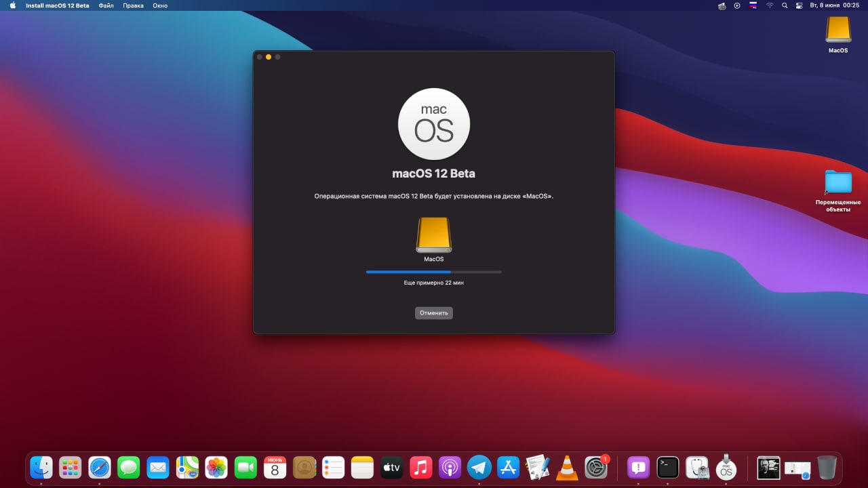
Task: Open Spotlight search in menu bar
Action: point(785,5)
